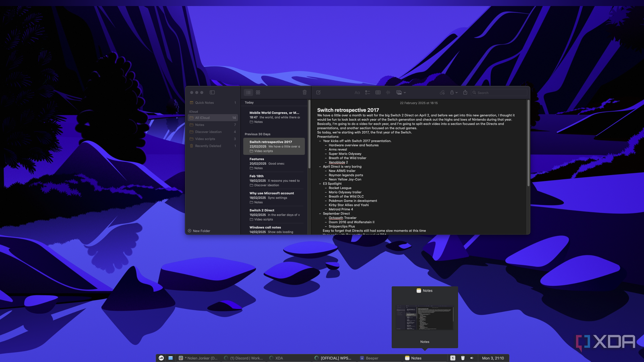
Task: Open the Mobile World Congress note
Action: [x=274, y=117]
